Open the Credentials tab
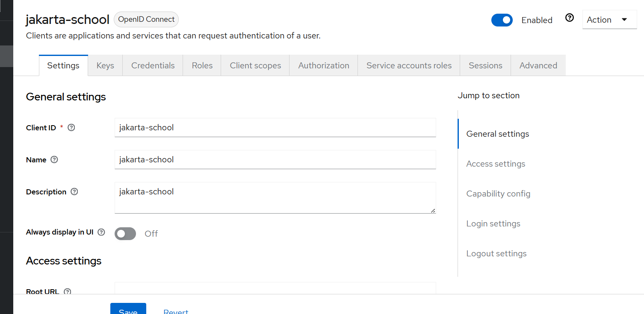644x314 pixels. (x=153, y=65)
